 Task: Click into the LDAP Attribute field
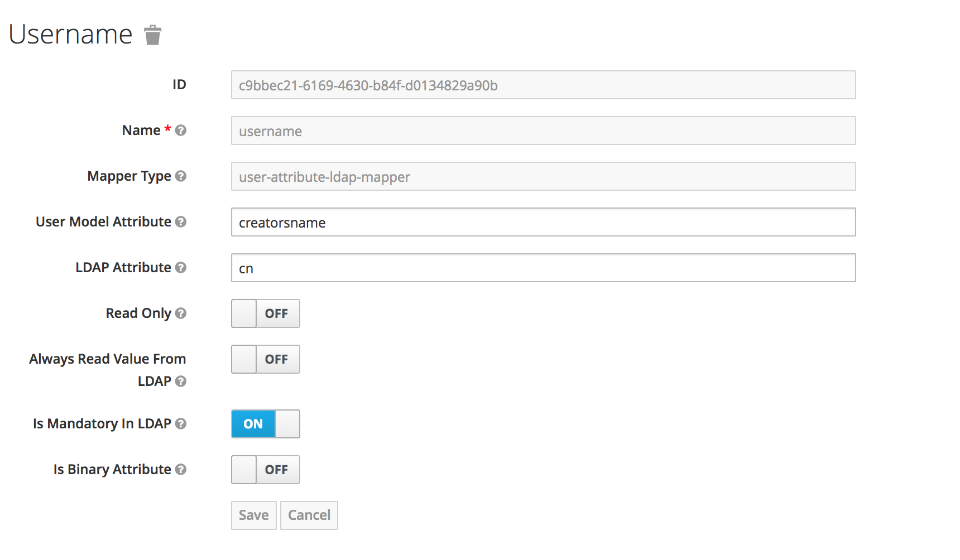pyautogui.click(x=544, y=268)
